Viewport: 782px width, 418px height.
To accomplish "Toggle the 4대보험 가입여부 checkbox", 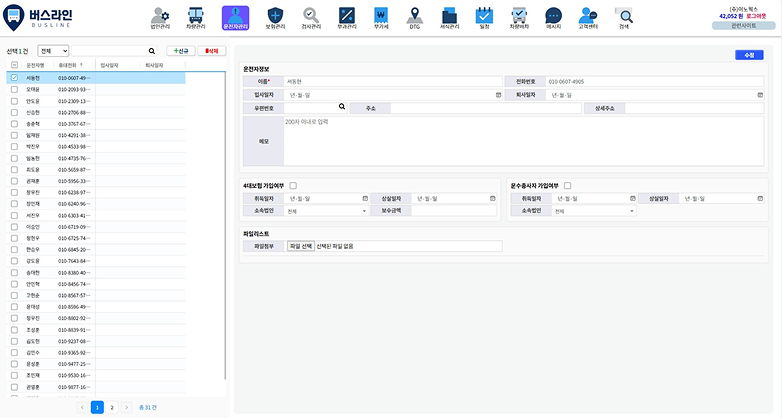I will point(293,185).
